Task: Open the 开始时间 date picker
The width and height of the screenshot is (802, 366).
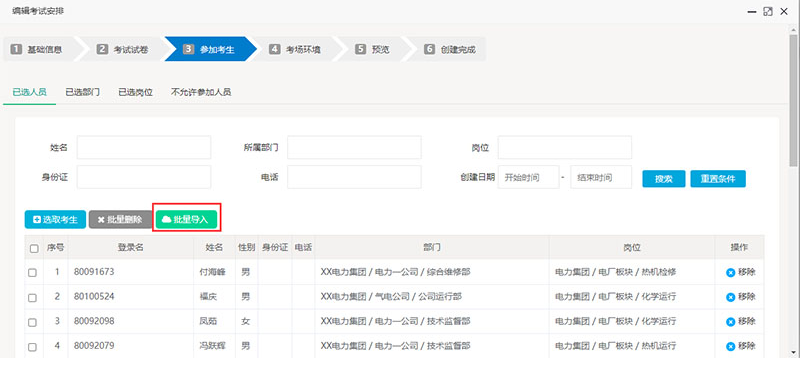Action: tap(528, 177)
